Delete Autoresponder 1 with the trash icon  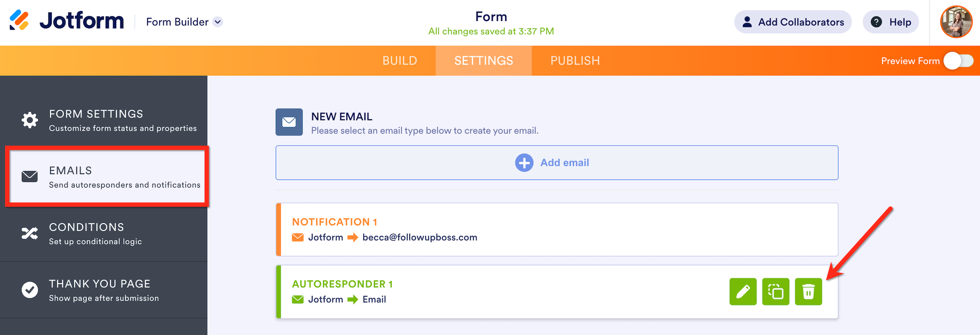(808, 292)
